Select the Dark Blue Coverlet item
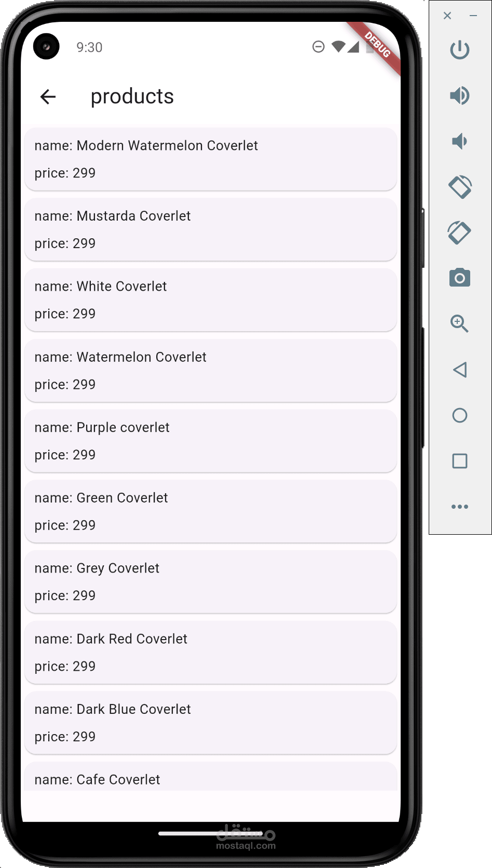Screen dimensions: 492x868 click(211, 723)
